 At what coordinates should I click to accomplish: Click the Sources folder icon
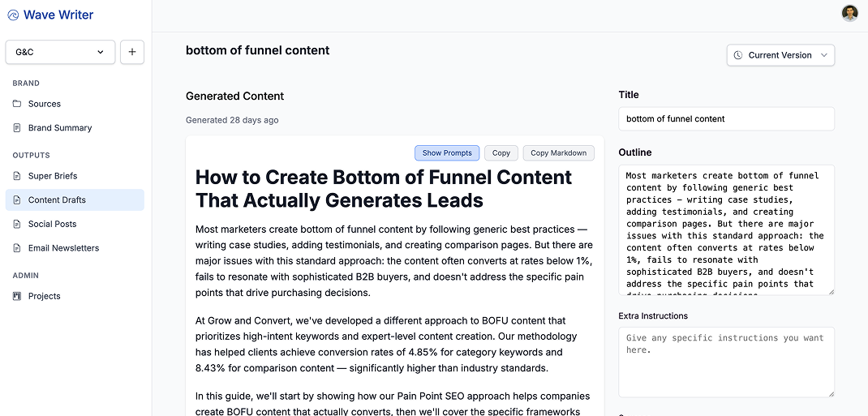[17, 104]
